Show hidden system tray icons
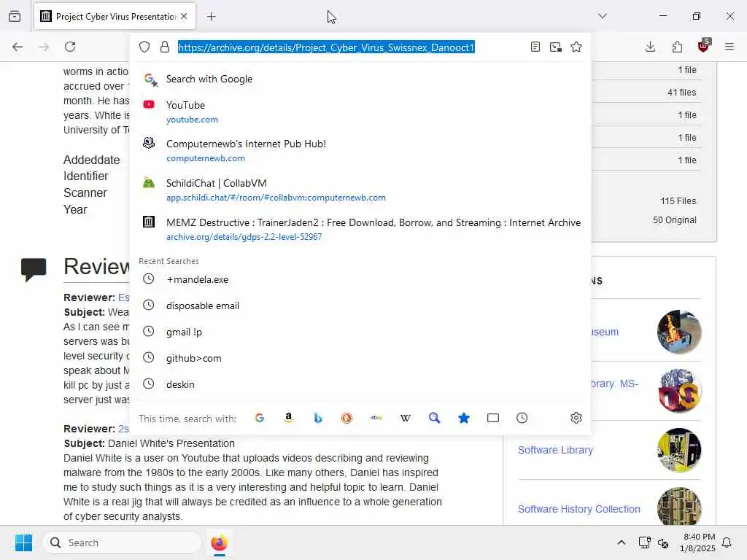The image size is (747, 560). click(x=622, y=542)
